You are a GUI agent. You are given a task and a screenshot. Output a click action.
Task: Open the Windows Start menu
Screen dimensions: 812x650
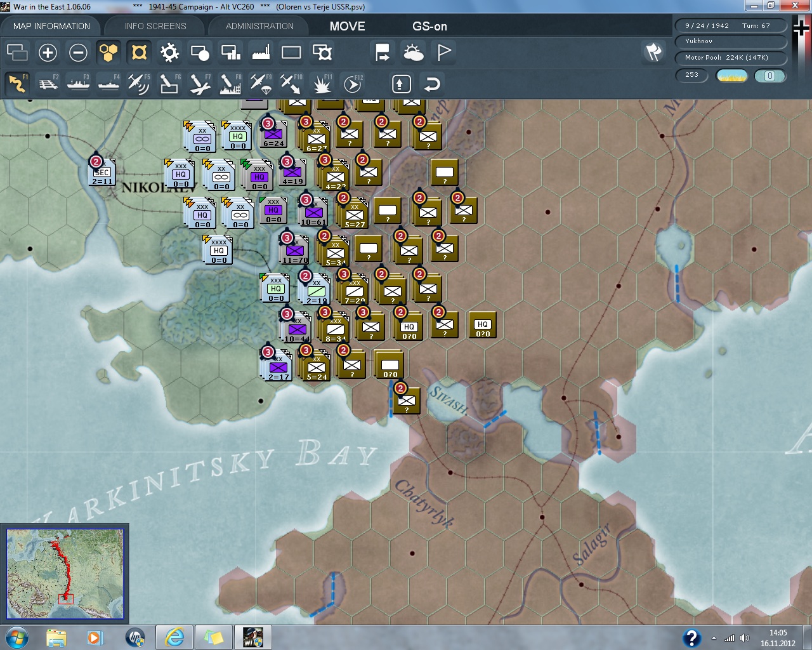pyautogui.click(x=16, y=637)
